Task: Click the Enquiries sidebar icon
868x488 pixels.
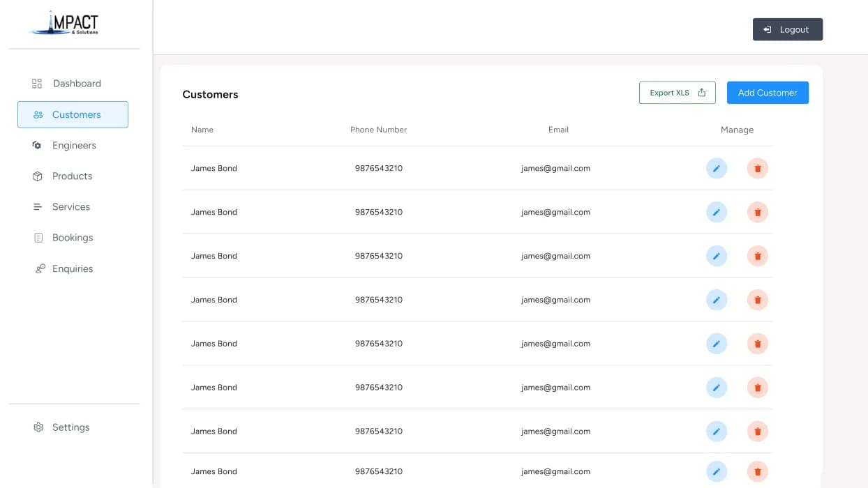Action: click(40, 268)
